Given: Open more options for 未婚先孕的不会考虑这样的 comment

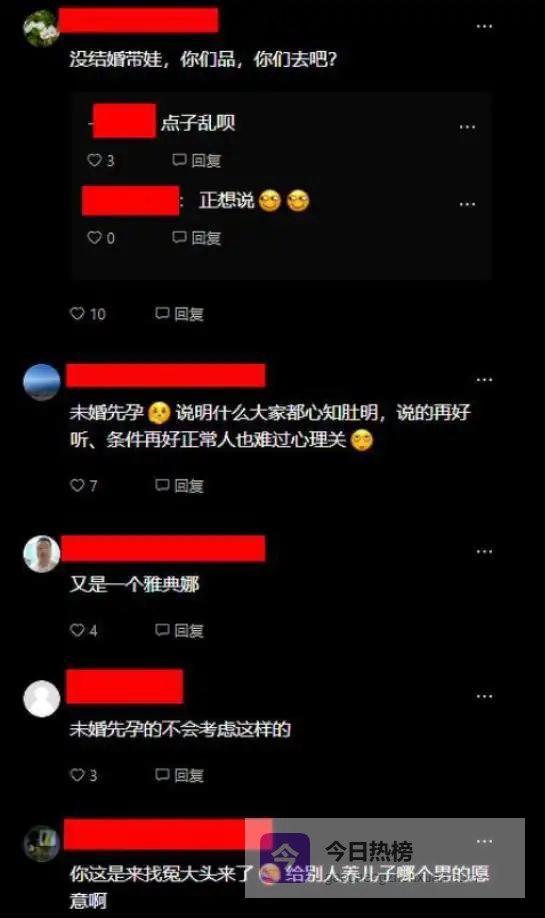Looking at the screenshot, I should (484, 696).
